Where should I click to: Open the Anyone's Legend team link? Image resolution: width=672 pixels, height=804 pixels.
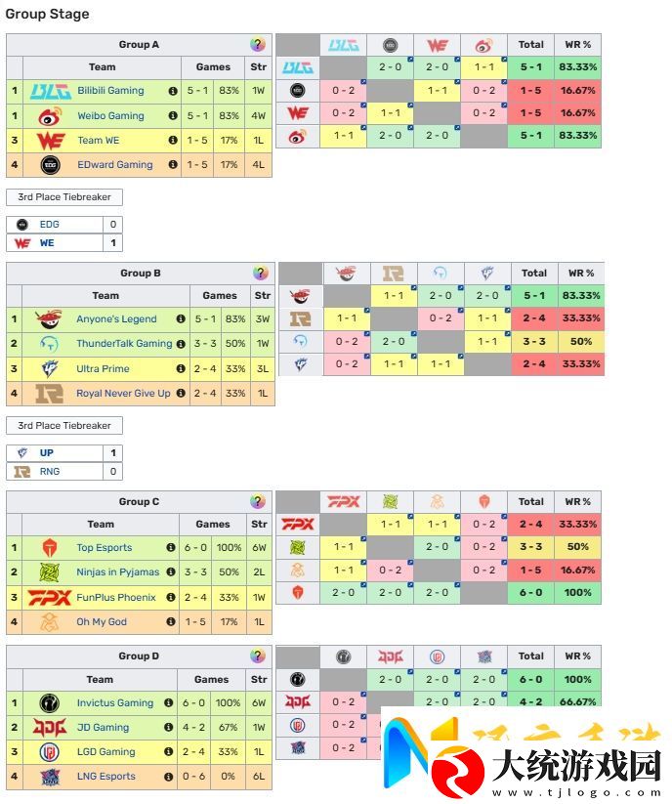pyautogui.click(x=116, y=318)
